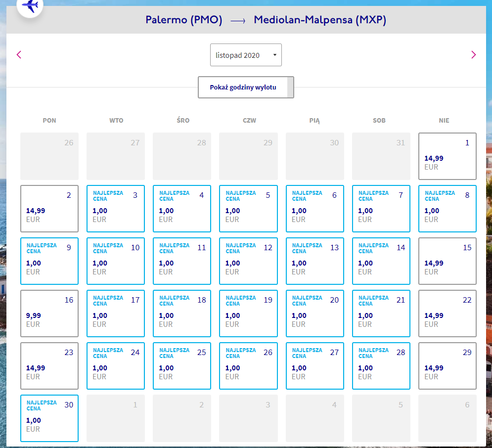
Task: Click the NIE weekday header
Action: (444, 121)
